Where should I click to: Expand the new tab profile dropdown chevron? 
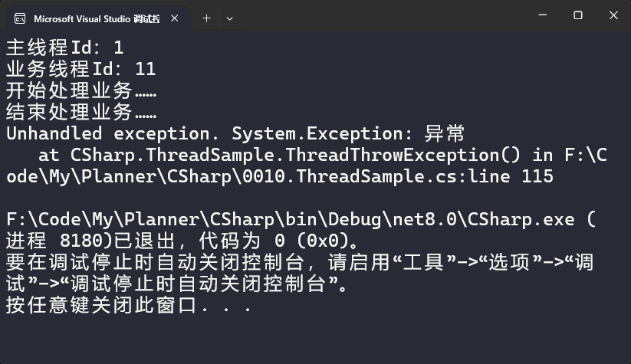229,18
